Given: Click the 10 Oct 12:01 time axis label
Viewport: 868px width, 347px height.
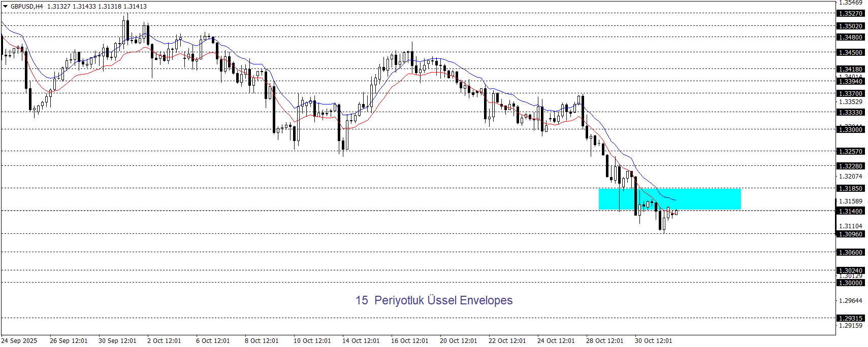Looking at the screenshot, I should [x=312, y=341].
